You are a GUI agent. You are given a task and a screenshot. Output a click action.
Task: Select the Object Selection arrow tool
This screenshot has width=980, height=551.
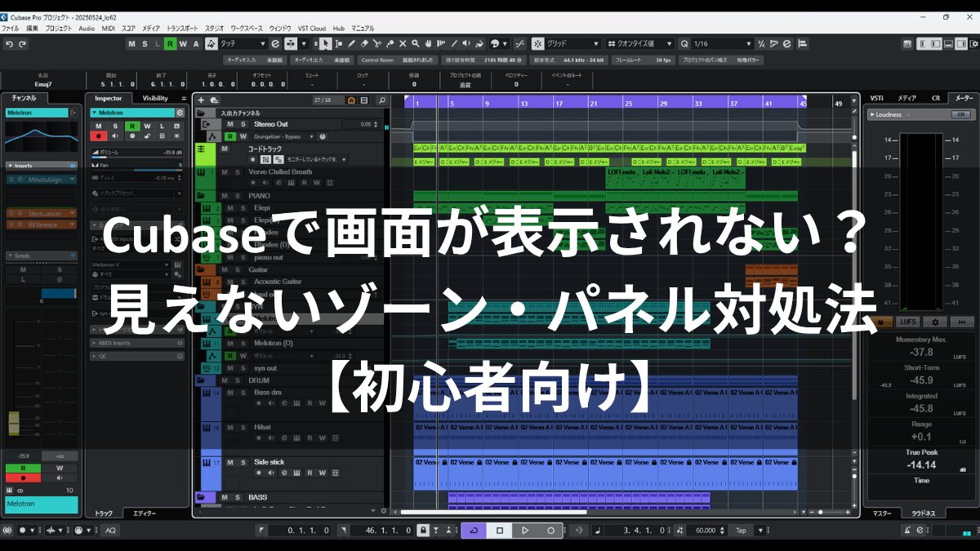325,43
